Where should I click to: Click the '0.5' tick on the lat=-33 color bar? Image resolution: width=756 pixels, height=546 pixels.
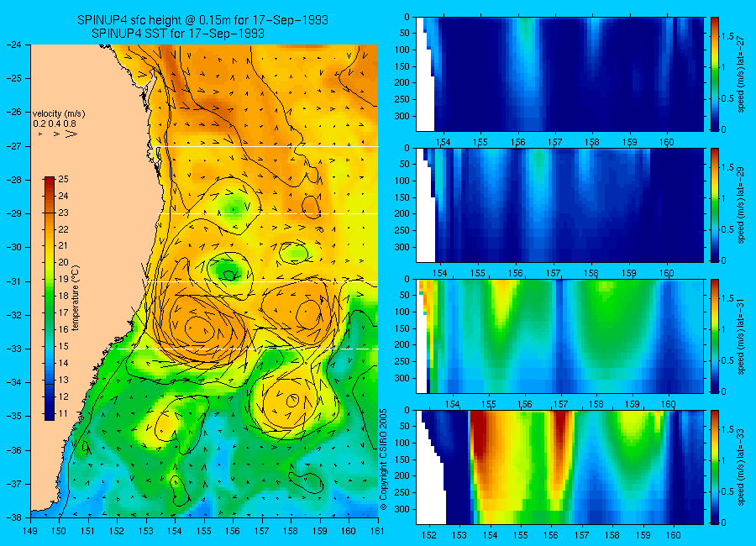[728, 491]
